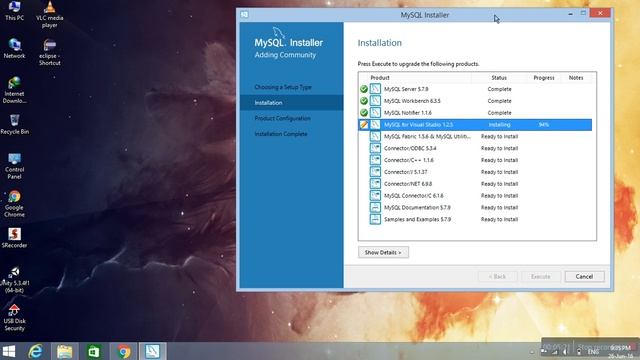640x360 pixels.
Task: Select Connector/NET 6.9.8 row
Action: (x=475, y=184)
